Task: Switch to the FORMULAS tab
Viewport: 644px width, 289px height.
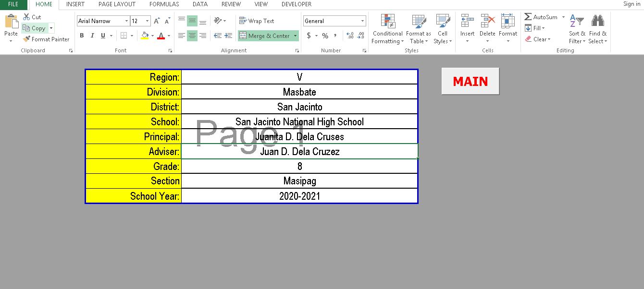Action: point(164,4)
